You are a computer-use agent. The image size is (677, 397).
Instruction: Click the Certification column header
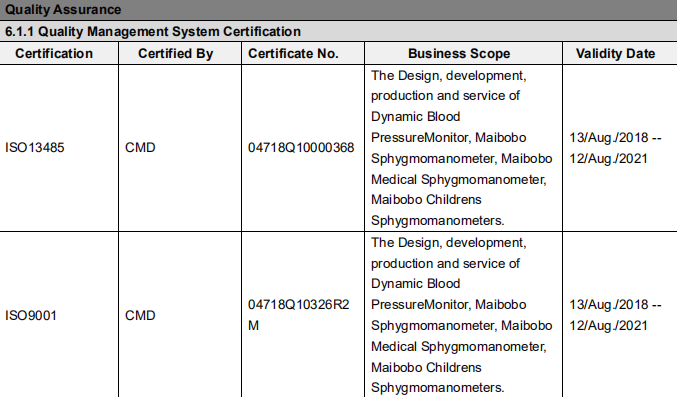point(54,54)
